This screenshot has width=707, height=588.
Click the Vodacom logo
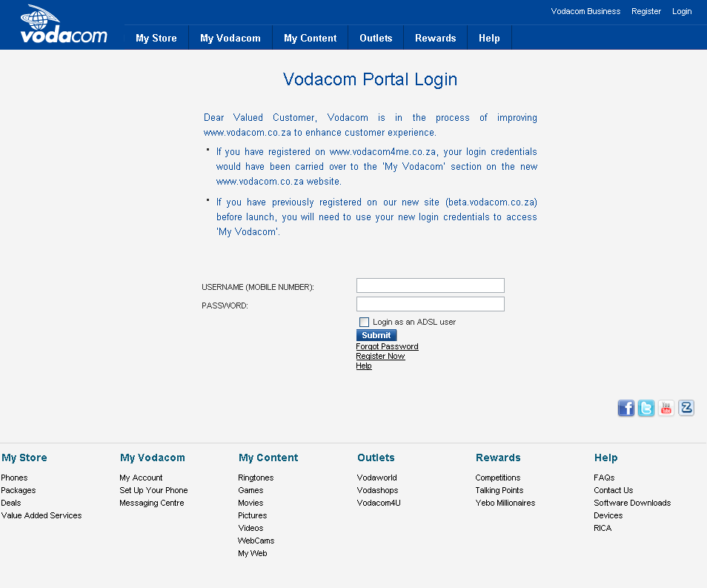[x=64, y=24]
